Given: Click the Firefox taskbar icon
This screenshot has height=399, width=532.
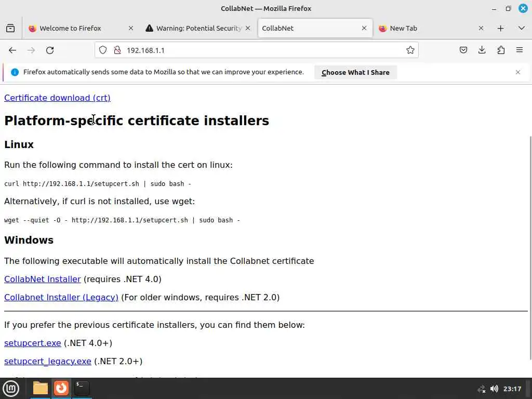Looking at the screenshot, I should coord(61,388).
